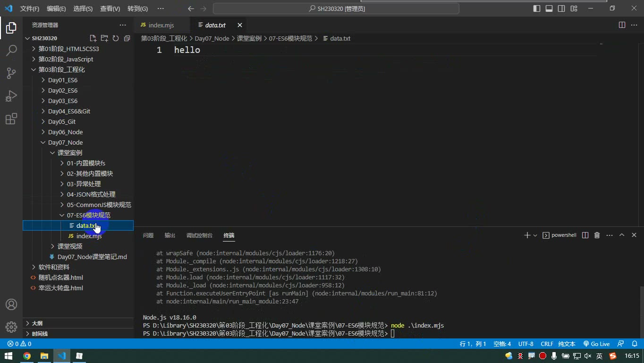This screenshot has height=363, width=644.
Task: Click Go Live in status bar
Action: point(596,344)
